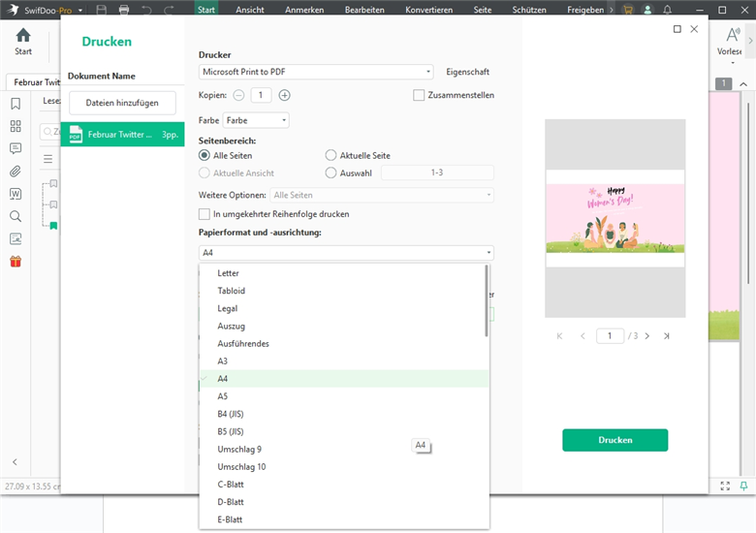Click the Save icon in title bar
This screenshot has height=533, width=756.
coord(101,10)
